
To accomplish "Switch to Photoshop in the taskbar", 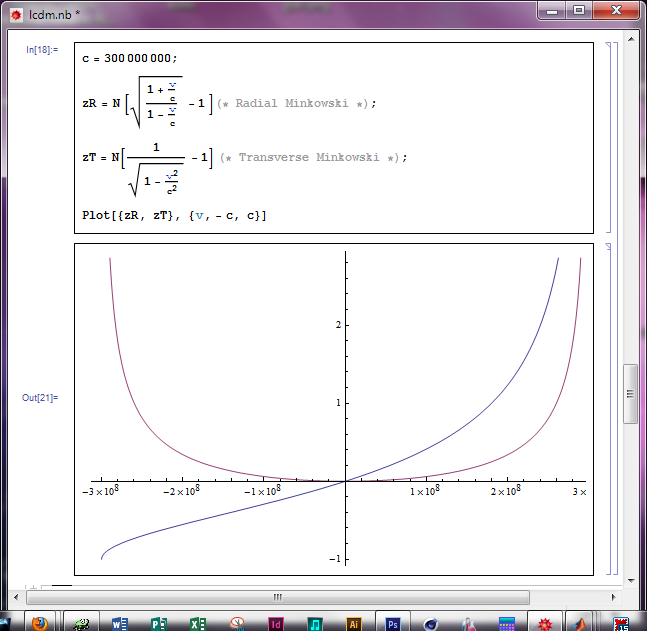I will point(393,622).
